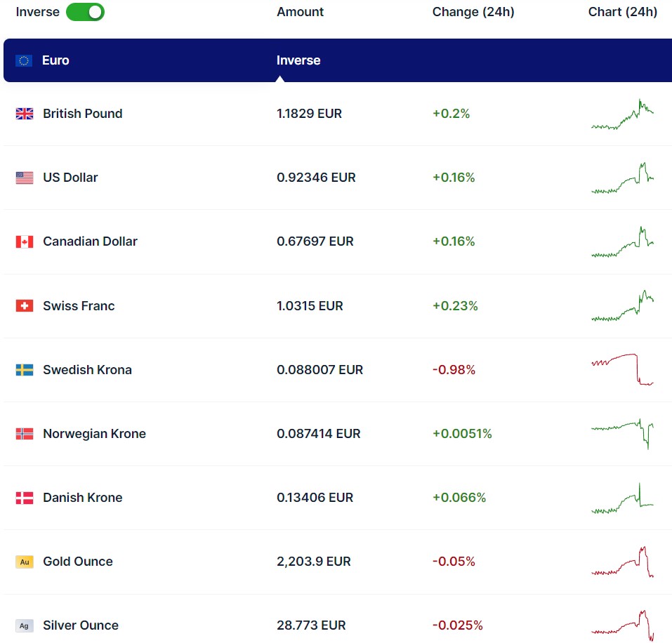Screen dimensions: 672x643
Task: Click the US Dollar flag icon
Action: (x=25, y=178)
